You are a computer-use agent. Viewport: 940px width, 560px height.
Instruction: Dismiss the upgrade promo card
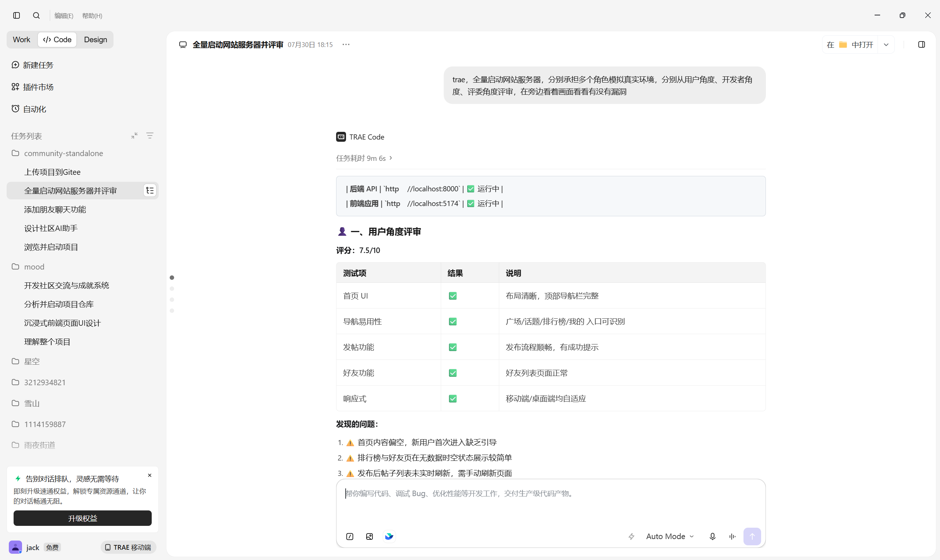150,476
